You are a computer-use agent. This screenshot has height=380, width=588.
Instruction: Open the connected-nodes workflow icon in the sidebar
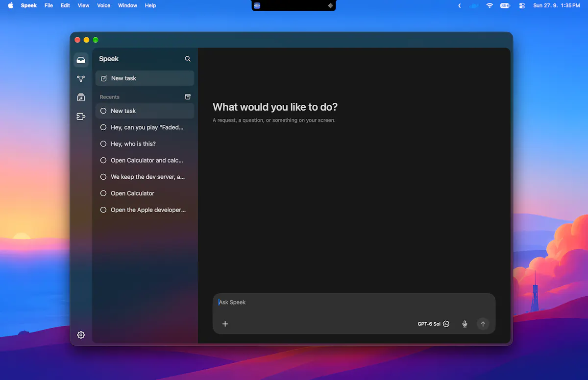(81, 79)
